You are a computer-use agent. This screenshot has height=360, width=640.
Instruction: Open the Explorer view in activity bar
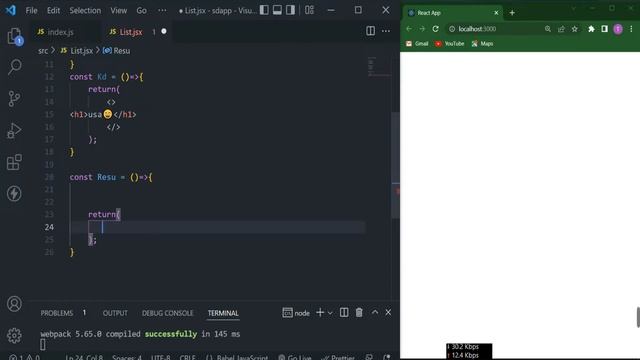point(14,36)
